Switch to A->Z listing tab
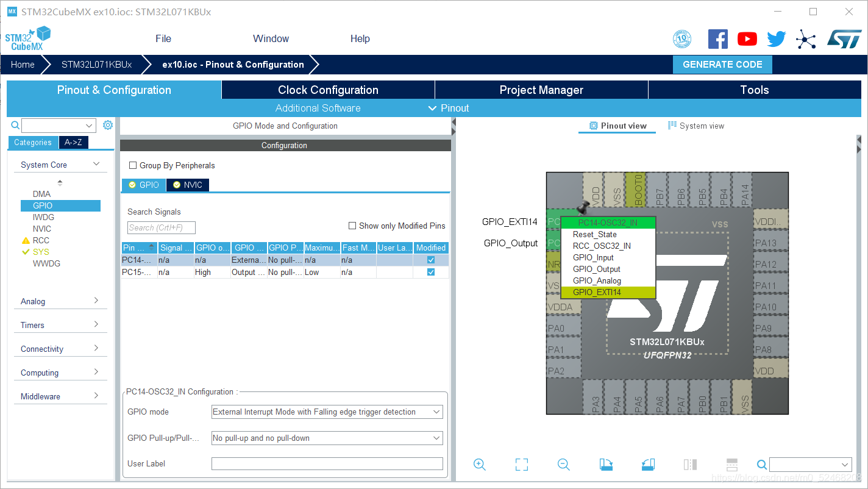 [x=73, y=142]
